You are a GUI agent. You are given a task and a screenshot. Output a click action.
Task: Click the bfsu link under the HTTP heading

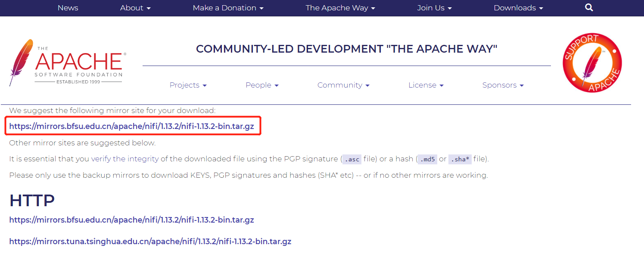coord(131,220)
